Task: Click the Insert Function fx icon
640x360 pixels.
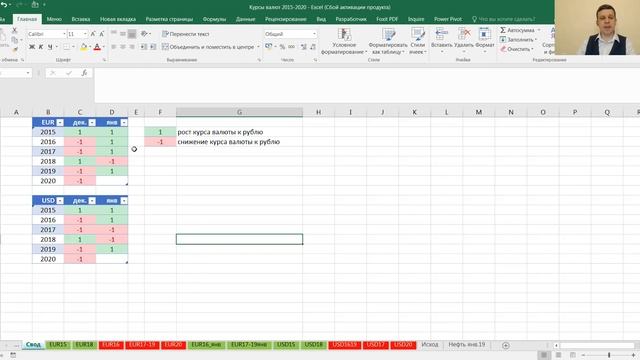Action: click(x=84, y=73)
